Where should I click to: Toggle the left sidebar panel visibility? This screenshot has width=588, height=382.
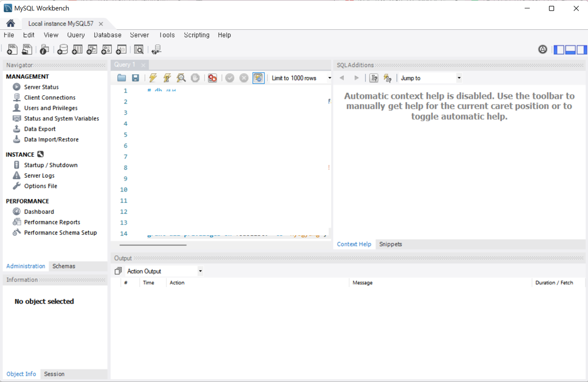[559, 50]
